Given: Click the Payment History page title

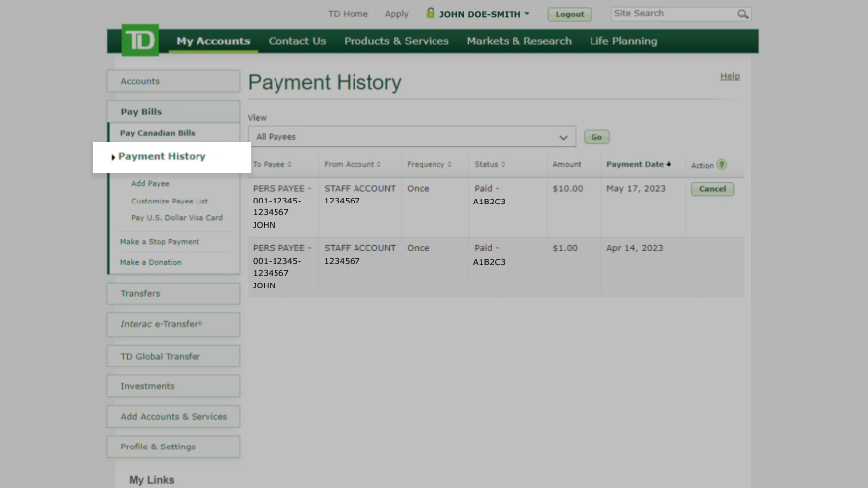Looking at the screenshot, I should pyautogui.click(x=325, y=83).
